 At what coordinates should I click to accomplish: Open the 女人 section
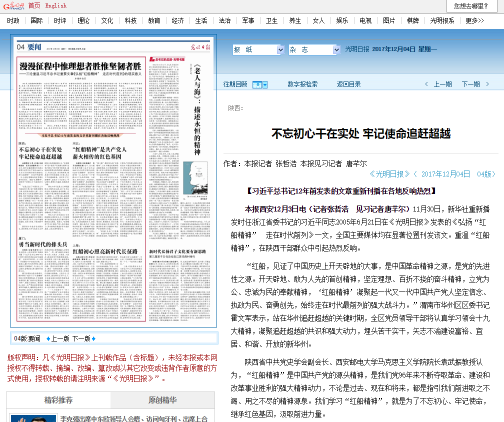pos(318,20)
